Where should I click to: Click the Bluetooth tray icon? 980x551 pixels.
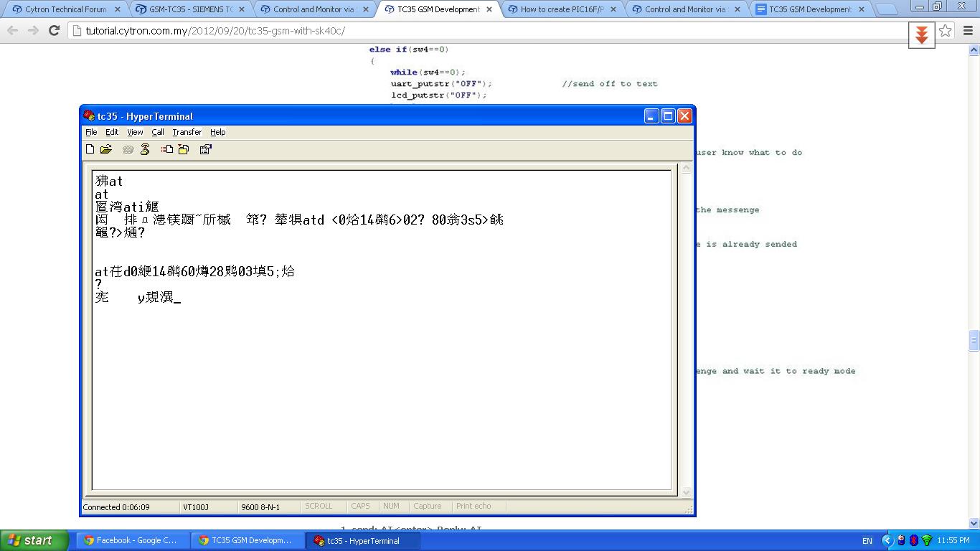click(914, 540)
